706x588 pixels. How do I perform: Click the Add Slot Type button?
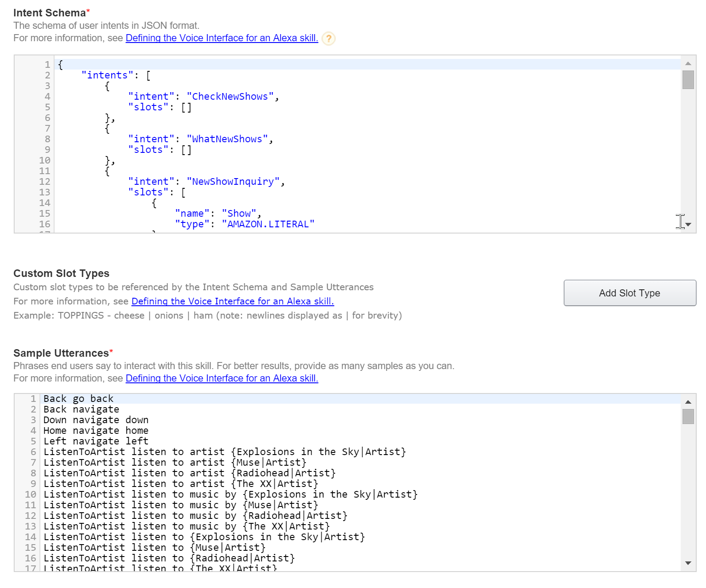[x=630, y=293]
